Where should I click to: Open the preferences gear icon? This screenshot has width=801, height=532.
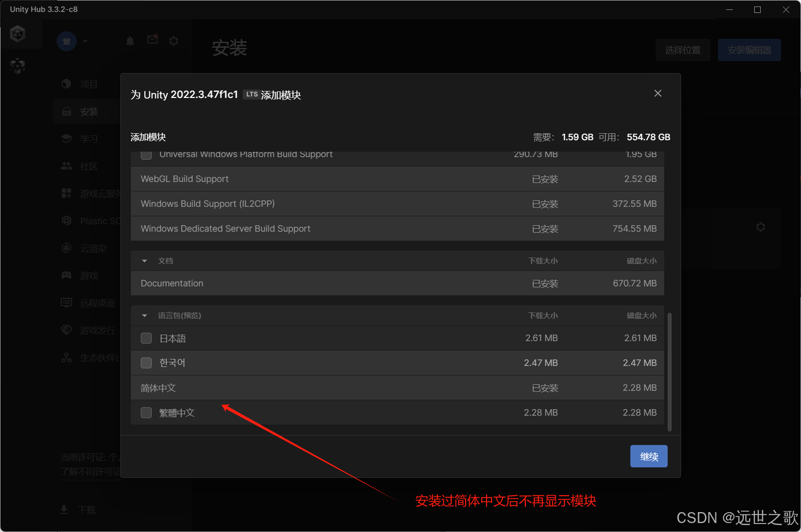point(174,41)
